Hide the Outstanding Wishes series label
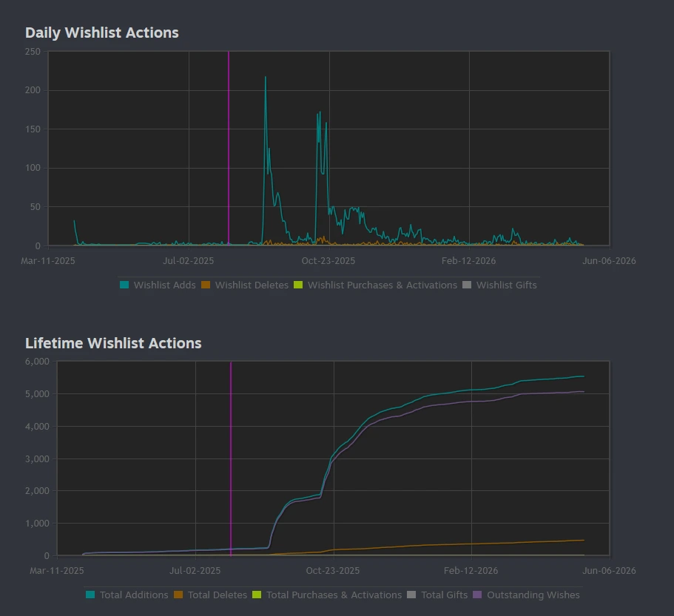 tap(533, 595)
